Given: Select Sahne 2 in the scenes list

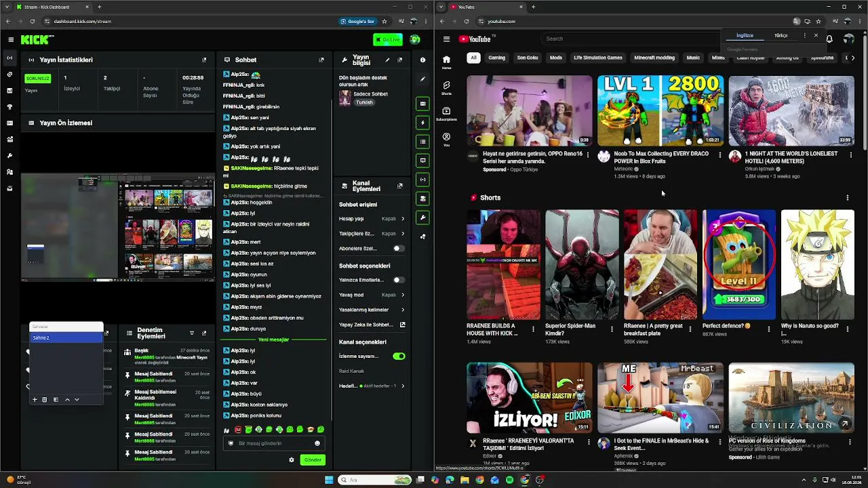Looking at the screenshot, I should tap(66, 338).
